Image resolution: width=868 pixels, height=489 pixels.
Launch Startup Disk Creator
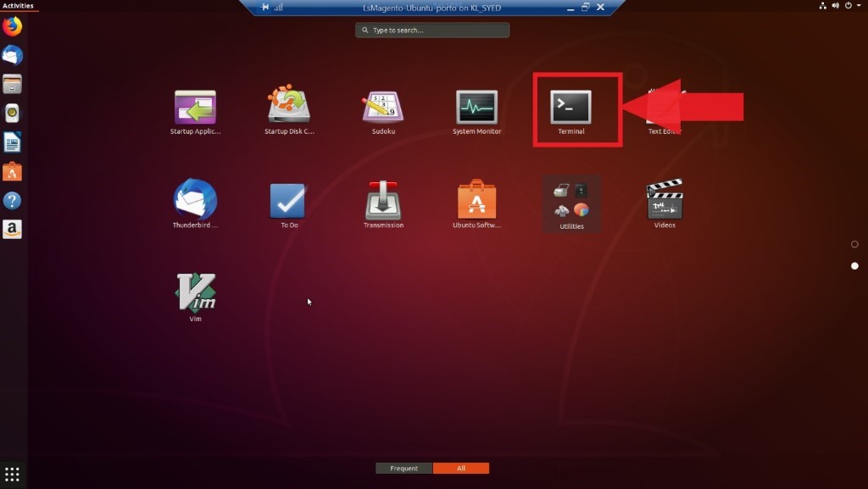pyautogui.click(x=289, y=111)
